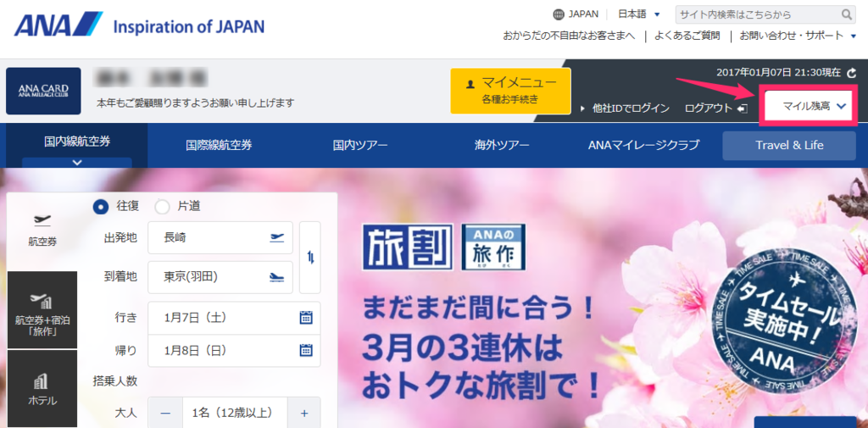The image size is (868, 428).
Task: Open 到着地 field showing 東京(羽田)
Action: pyautogui.click(x=220, y=277)
